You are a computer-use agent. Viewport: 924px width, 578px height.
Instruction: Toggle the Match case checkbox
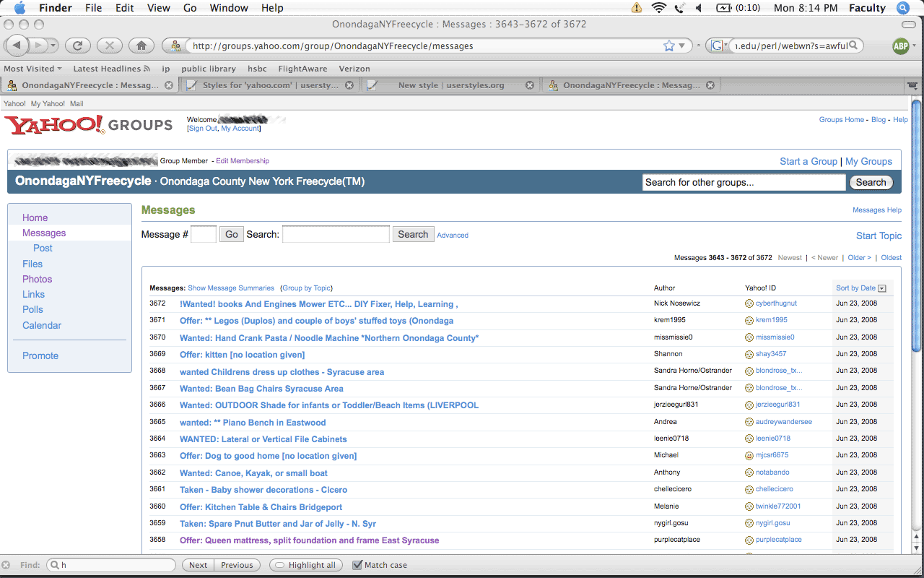[x=357, y=565]
